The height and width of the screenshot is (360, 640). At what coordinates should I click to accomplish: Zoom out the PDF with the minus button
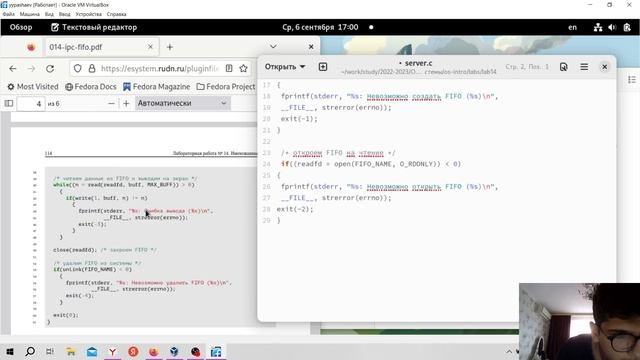point(111,104)
